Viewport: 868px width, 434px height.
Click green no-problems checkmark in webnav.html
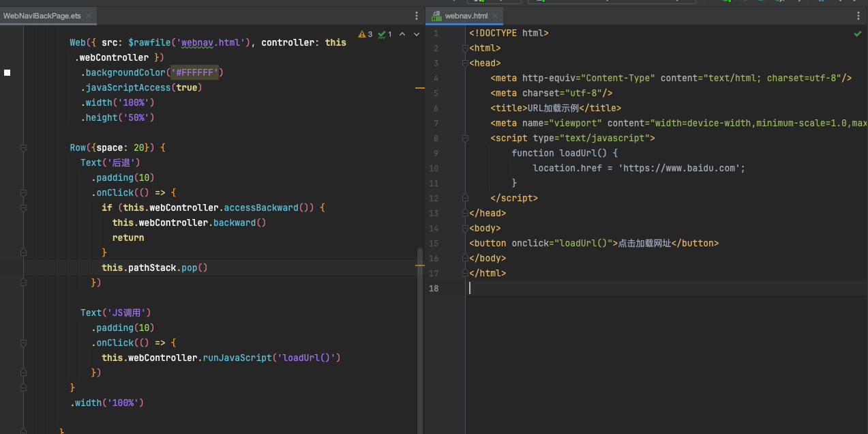[857, 33]
